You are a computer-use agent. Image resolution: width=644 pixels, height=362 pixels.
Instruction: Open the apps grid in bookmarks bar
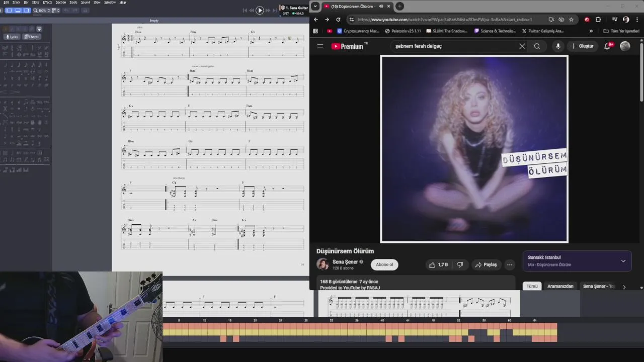pyautogui.click(x=315, y=31)
